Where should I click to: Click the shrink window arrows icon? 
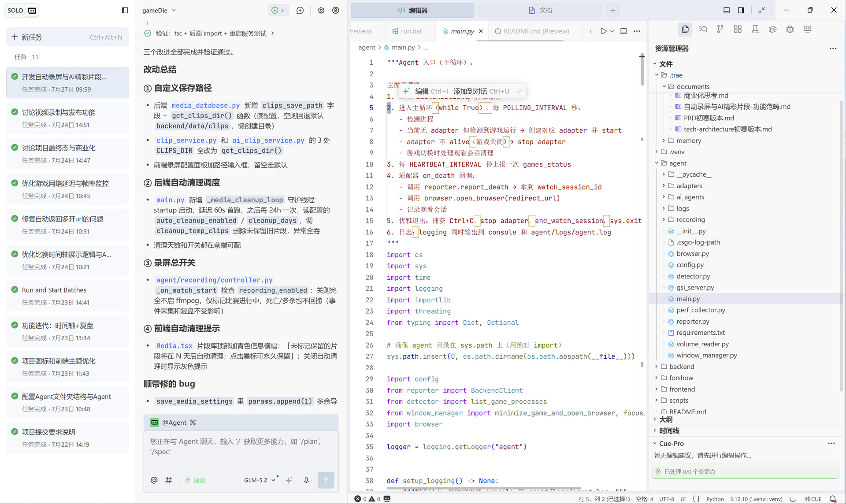click(761, 10)
